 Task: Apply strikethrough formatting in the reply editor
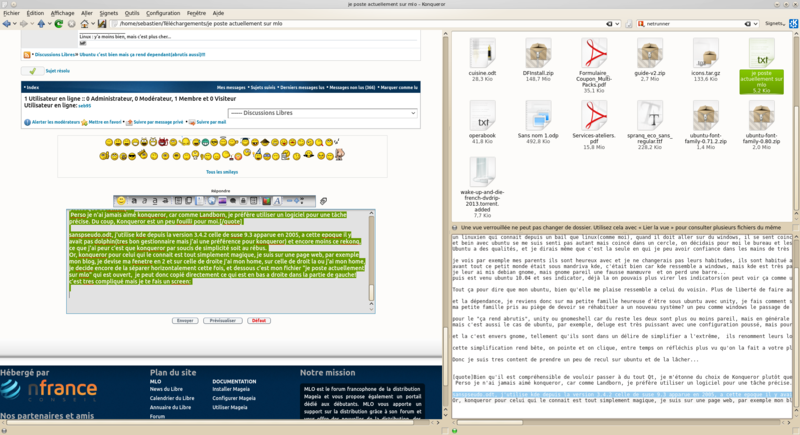(x=165, y=201)
